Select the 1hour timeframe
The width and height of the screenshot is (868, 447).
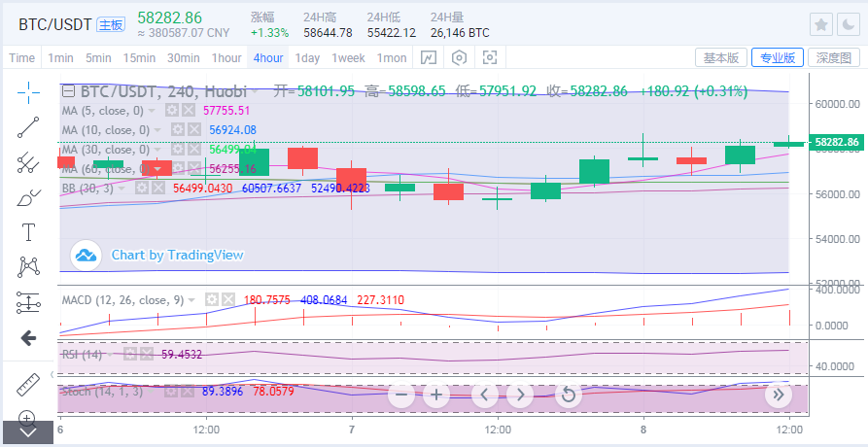226,58
